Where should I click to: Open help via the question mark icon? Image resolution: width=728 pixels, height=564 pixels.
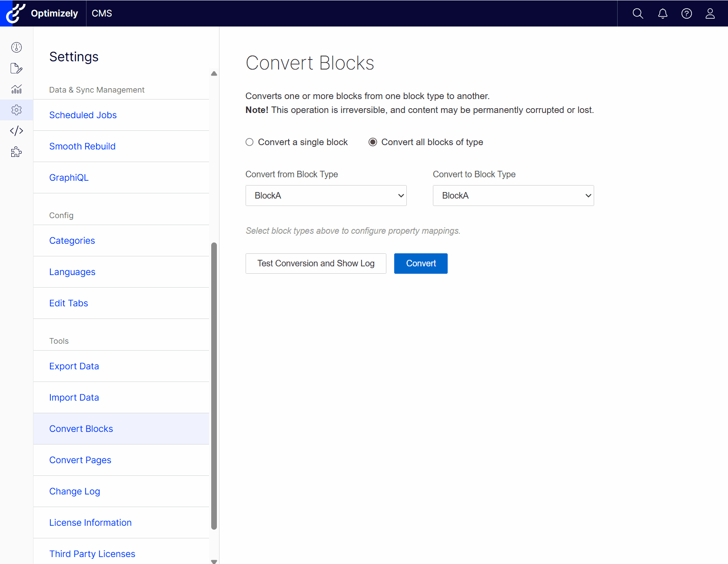686,13
